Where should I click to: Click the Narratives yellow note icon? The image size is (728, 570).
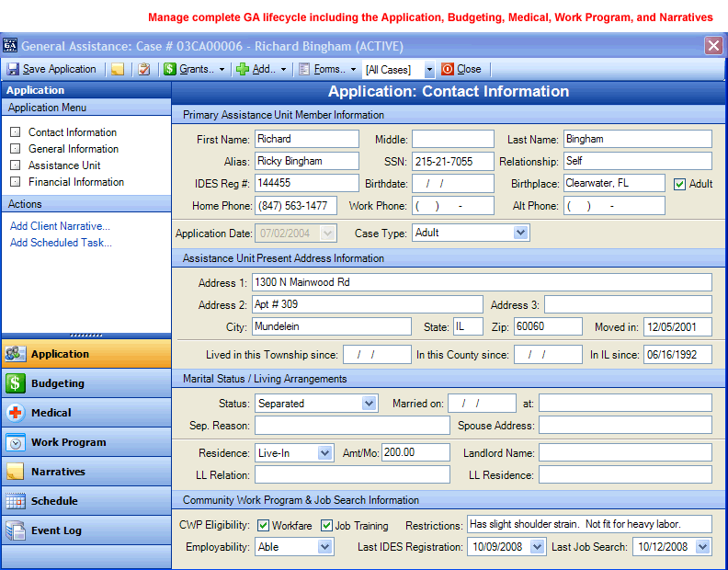pos(16,472)
